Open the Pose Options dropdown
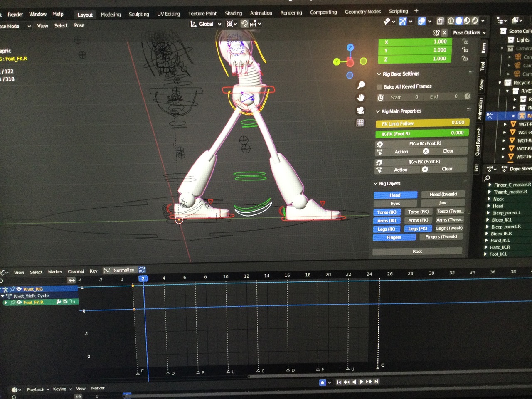The width and height of the screenshot is (532, 399). point(469,32)
